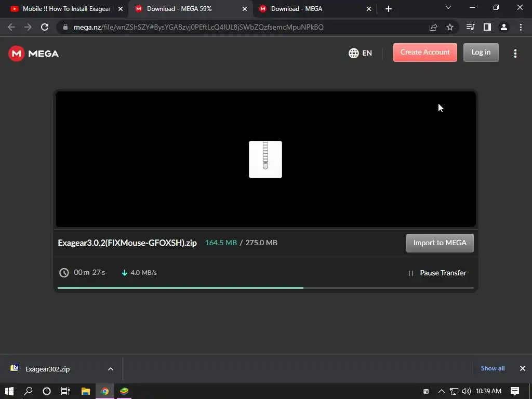Open the Chrome three-dot menu
The height and width of the screenshot is (399, 532).
coord(521,27)
